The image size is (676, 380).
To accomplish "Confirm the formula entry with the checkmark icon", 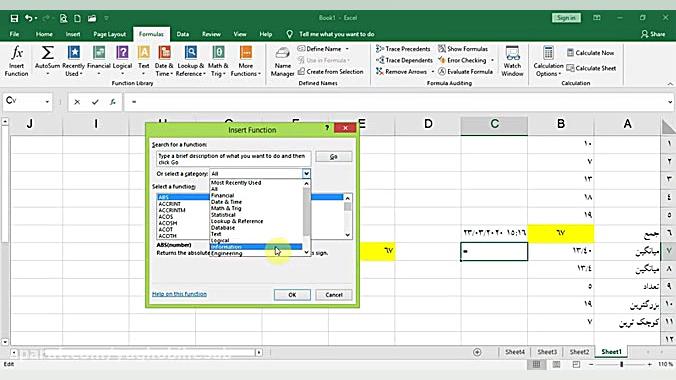I will pos(95,102).
